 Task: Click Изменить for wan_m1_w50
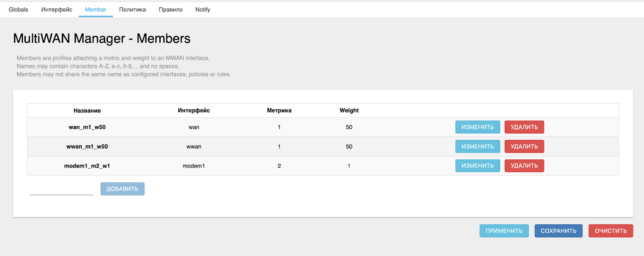pyautogui.click(x=477, y=127)
